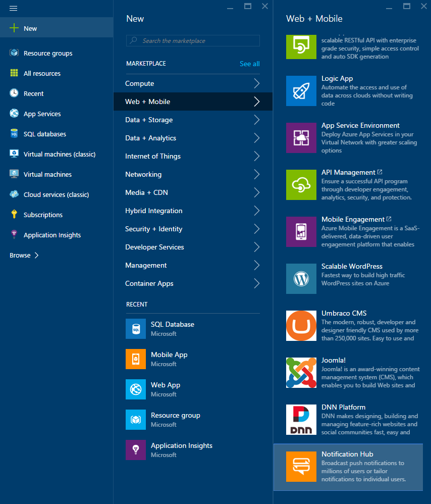Select the Resource groups cube icon
This screenshot has height=504, width=431.
pos(14,53)
